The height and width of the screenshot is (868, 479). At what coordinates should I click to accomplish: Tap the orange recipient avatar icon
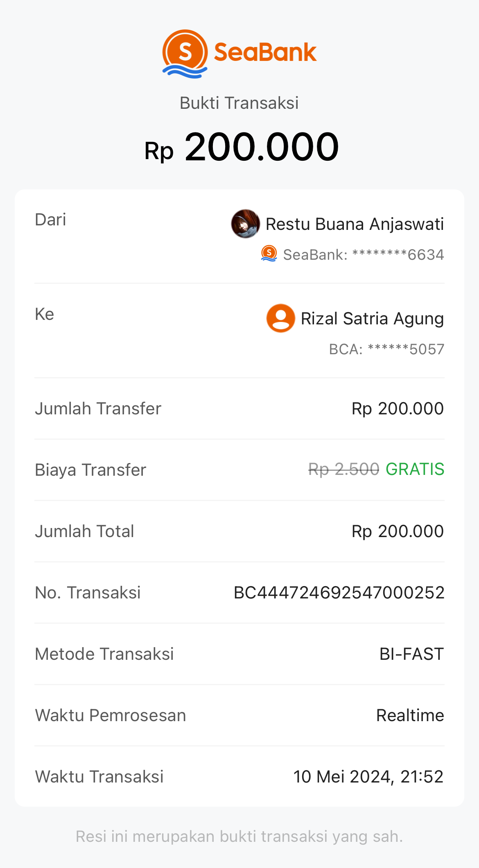point(280,318)
